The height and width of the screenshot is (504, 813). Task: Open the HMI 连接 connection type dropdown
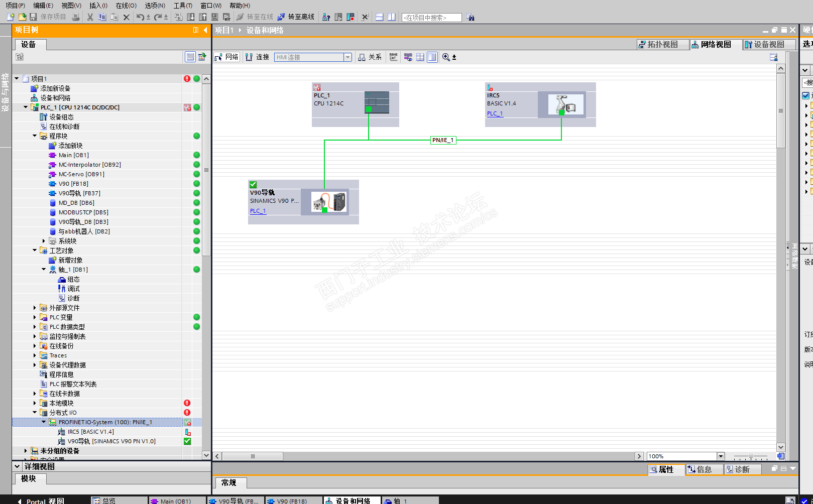(347, 57)
